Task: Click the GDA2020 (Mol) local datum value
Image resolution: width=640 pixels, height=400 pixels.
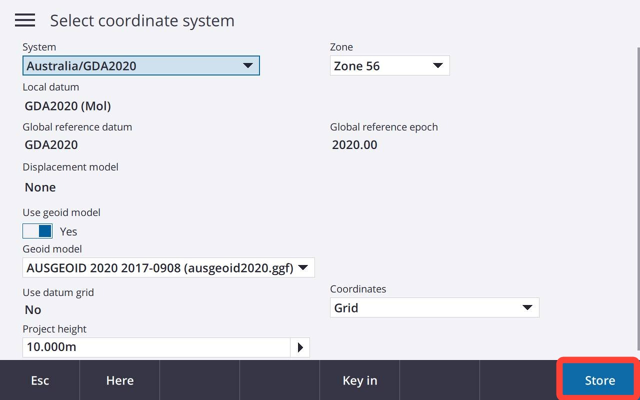Action: [x=68, y=107]
